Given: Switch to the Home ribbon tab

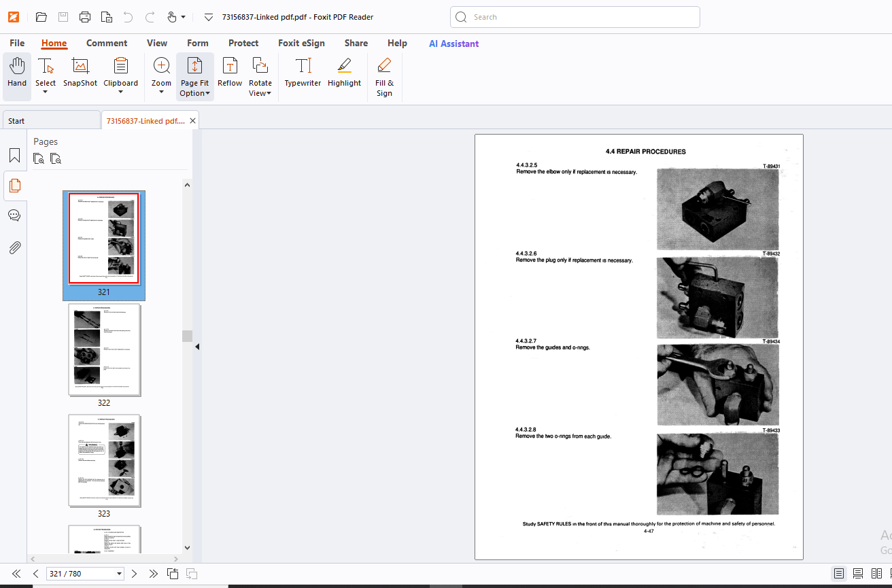Looking at the screenshot, I should coord(54,43).
